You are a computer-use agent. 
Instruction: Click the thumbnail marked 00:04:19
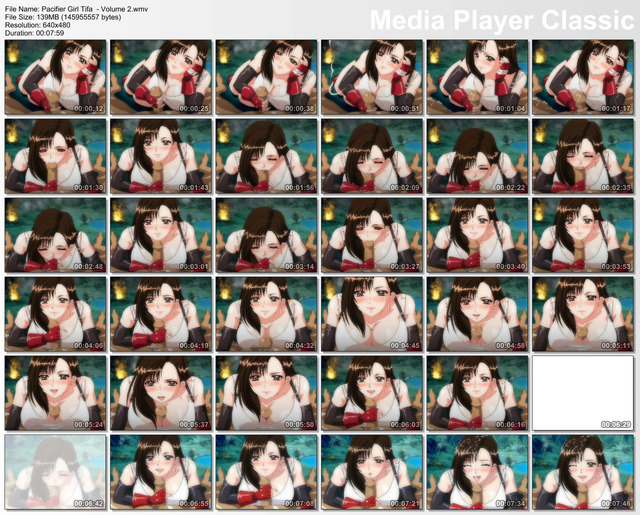coord(161,314)
